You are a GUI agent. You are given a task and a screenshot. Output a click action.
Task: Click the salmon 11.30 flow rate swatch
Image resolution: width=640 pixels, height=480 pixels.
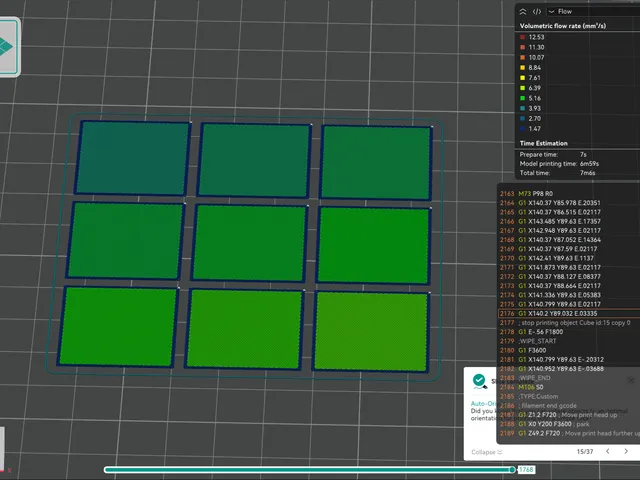point(522,47)
